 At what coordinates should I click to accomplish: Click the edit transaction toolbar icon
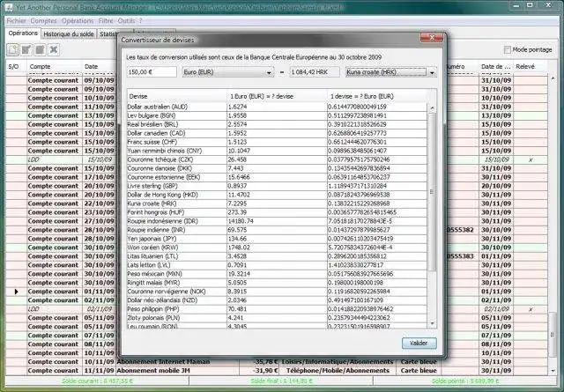coord(26,49)
